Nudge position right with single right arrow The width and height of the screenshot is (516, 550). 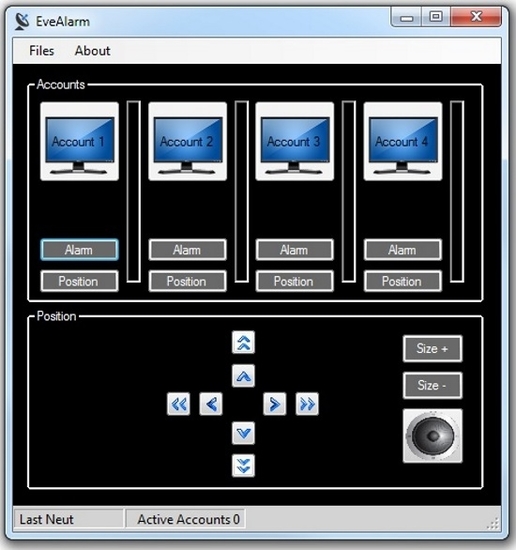(275, 404)
